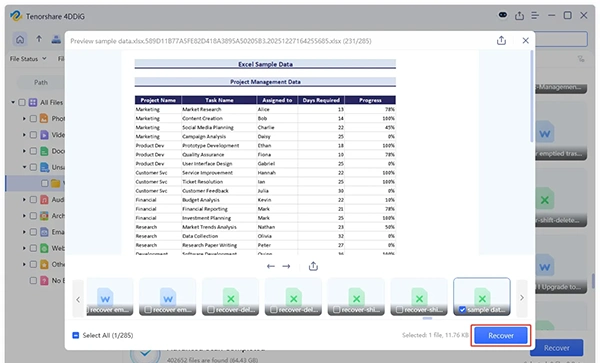Check the second recover-shi... thumbnail checkbox
The image size is (600, 363).
pos(399,310)
